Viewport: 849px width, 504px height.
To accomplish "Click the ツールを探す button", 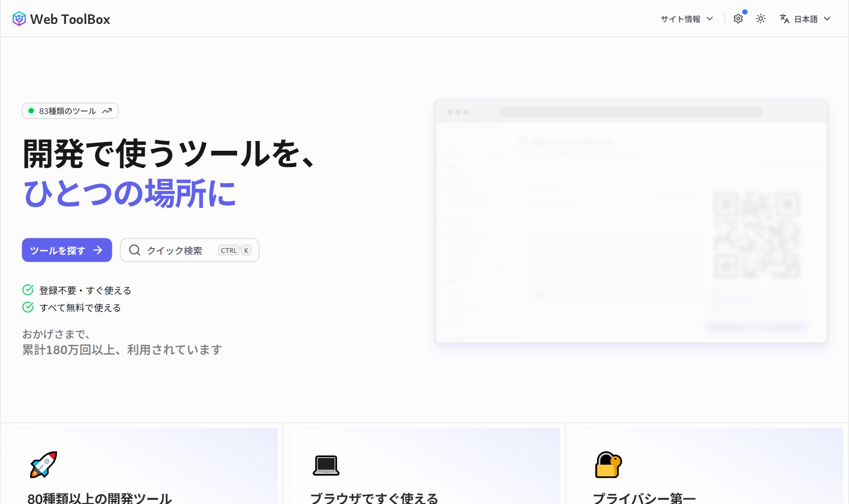I will click(67, 250).
